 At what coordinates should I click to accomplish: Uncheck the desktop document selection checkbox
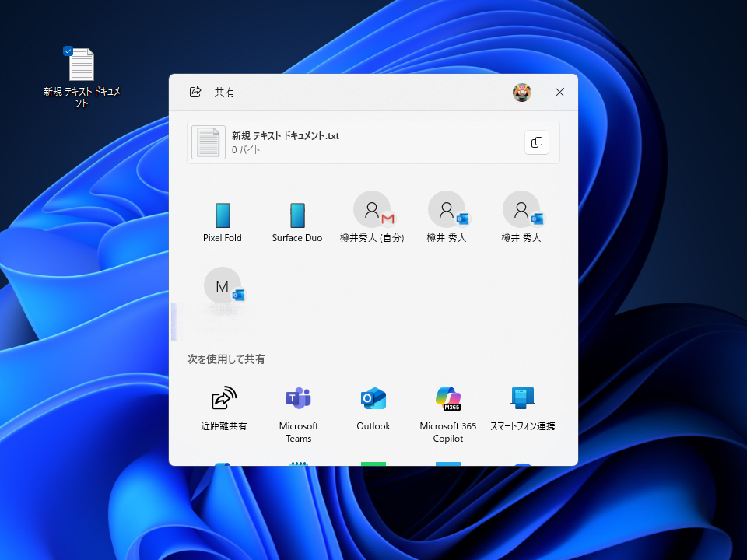click(x=69, y=50)
